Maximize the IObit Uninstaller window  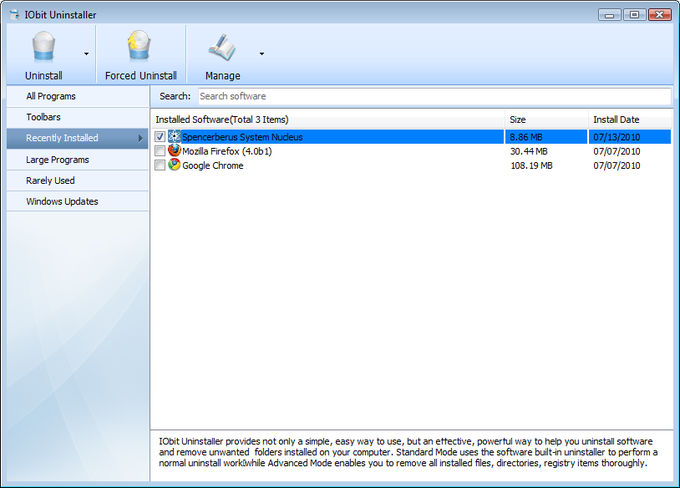tap(634, 15)
